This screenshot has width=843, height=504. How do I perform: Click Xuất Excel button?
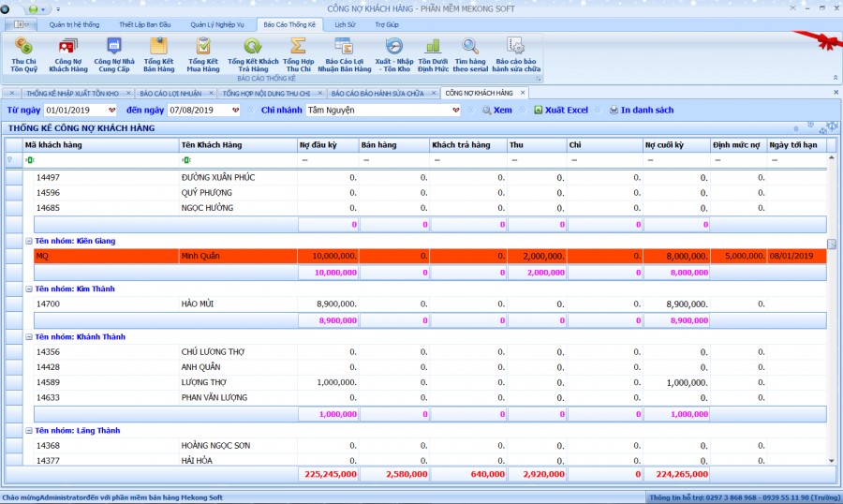(561, 111)
